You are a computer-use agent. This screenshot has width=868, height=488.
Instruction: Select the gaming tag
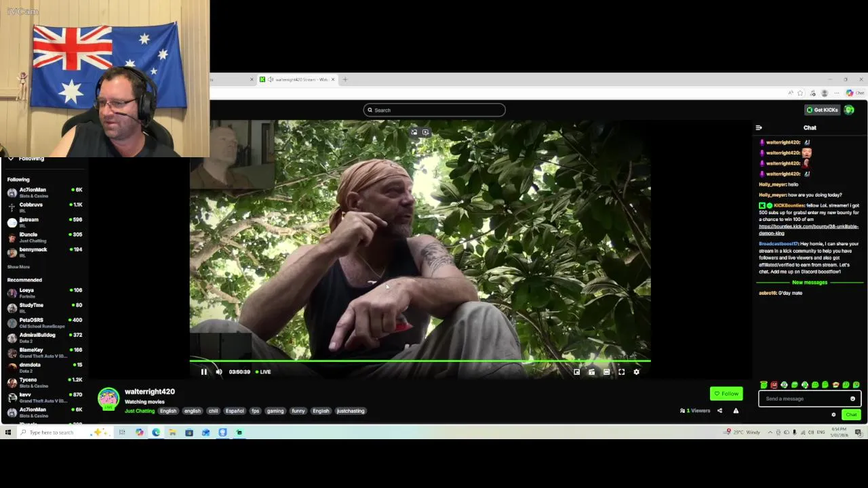(275, 411)
